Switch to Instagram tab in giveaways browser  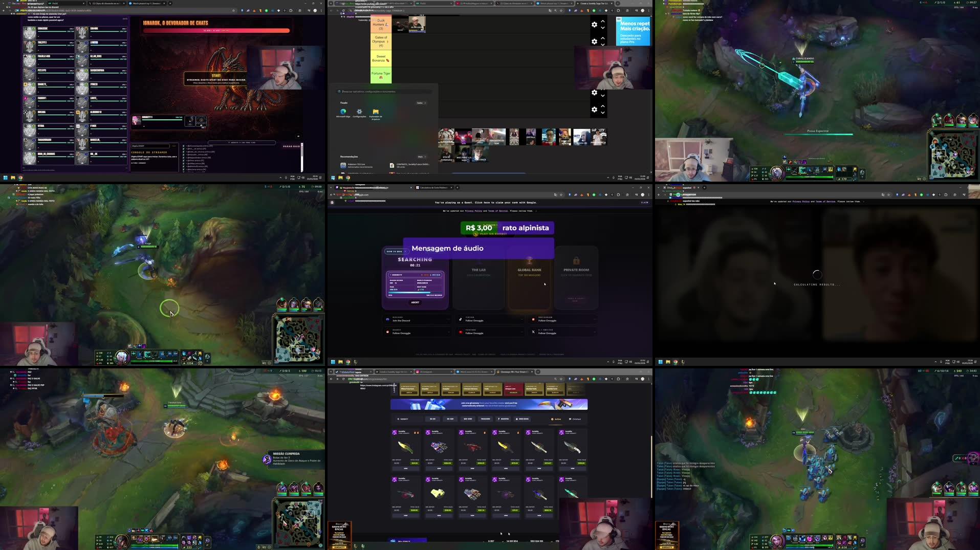click(433, 372)
